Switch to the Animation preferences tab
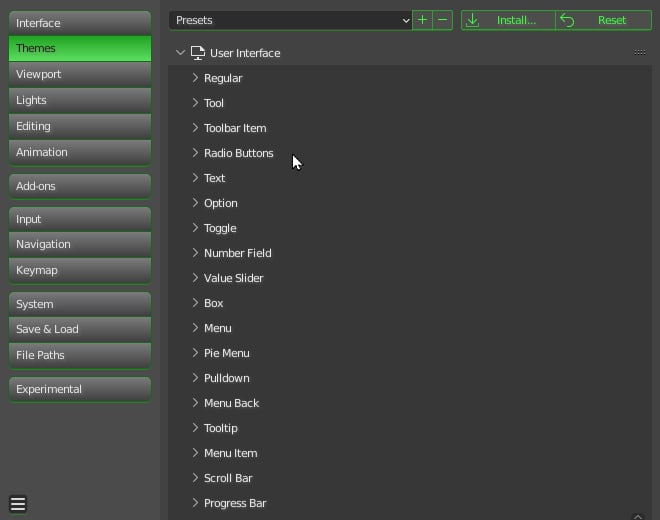The image size is (660, 520). [x=80, y=152]
